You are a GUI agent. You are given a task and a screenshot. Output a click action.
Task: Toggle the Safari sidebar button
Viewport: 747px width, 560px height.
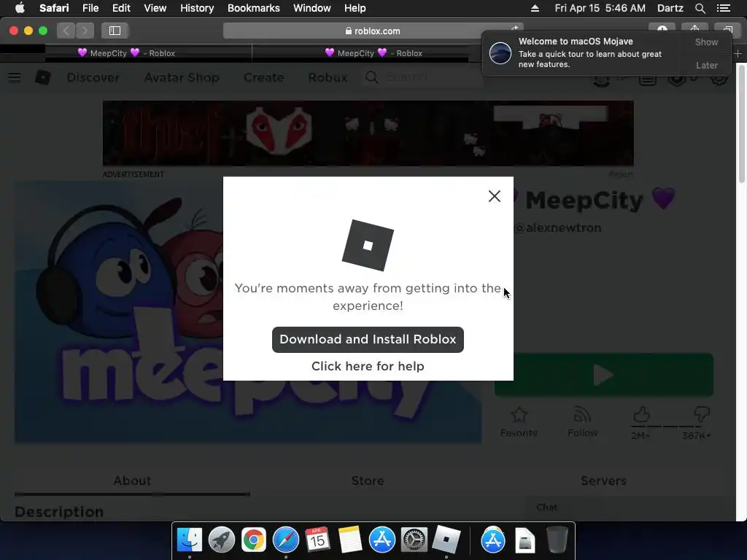coord(115,31)
